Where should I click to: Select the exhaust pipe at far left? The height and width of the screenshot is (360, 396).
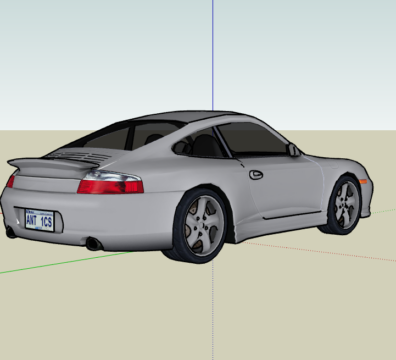tap(11, 232)
